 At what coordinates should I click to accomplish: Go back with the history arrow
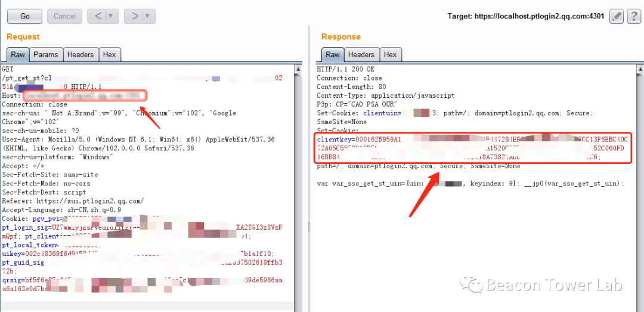98,17
